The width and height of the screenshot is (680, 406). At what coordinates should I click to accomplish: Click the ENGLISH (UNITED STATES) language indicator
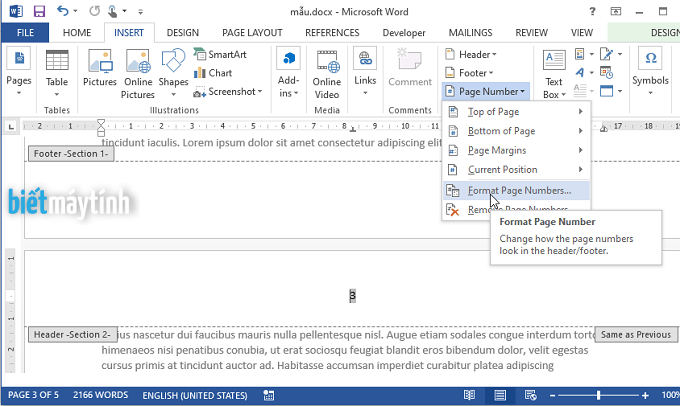coord(195,396)
